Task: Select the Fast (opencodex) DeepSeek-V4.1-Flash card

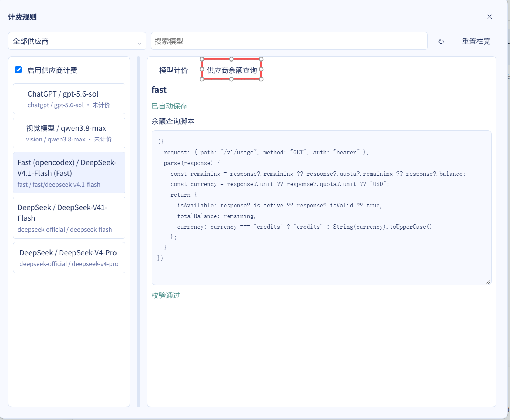Action: [69, 173]
